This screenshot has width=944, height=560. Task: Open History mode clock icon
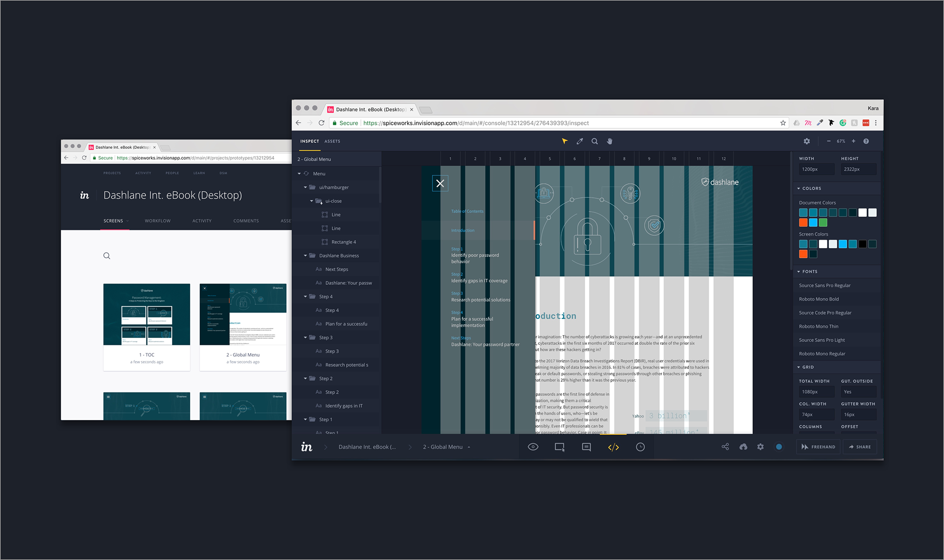point(640,447)
